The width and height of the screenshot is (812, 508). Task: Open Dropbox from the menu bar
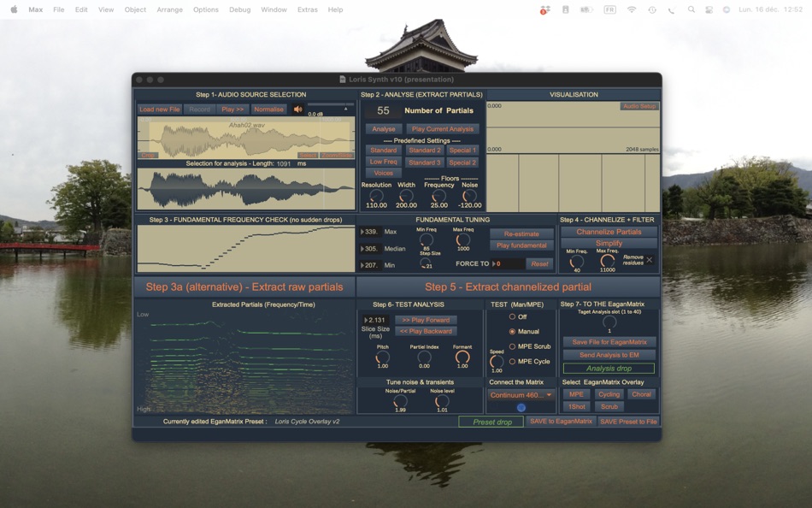click(544, 9)
